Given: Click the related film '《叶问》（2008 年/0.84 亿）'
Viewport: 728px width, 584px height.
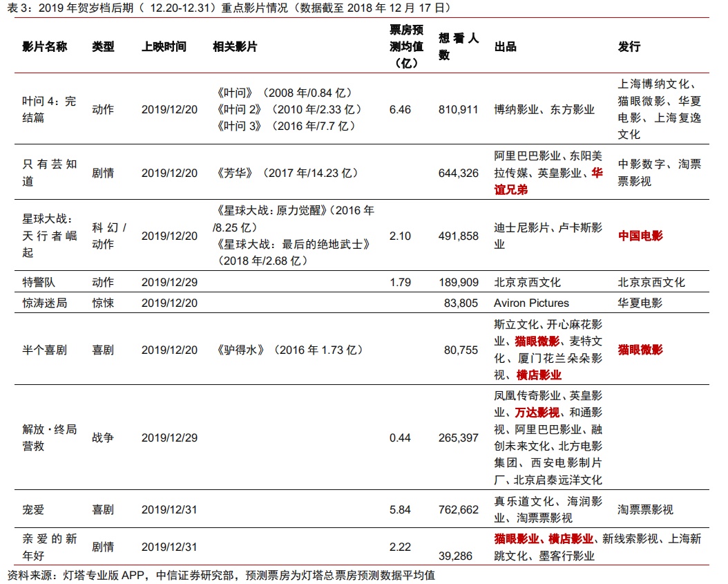Looking at the screenshot, I should point(285,93).
